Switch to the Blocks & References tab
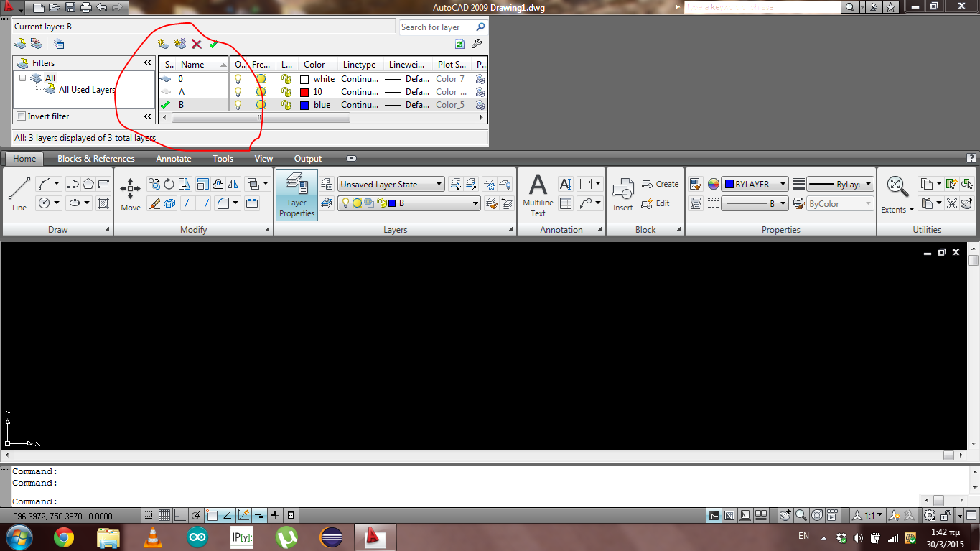The width and height of the screenshot is (980, 551). point(95,159)
